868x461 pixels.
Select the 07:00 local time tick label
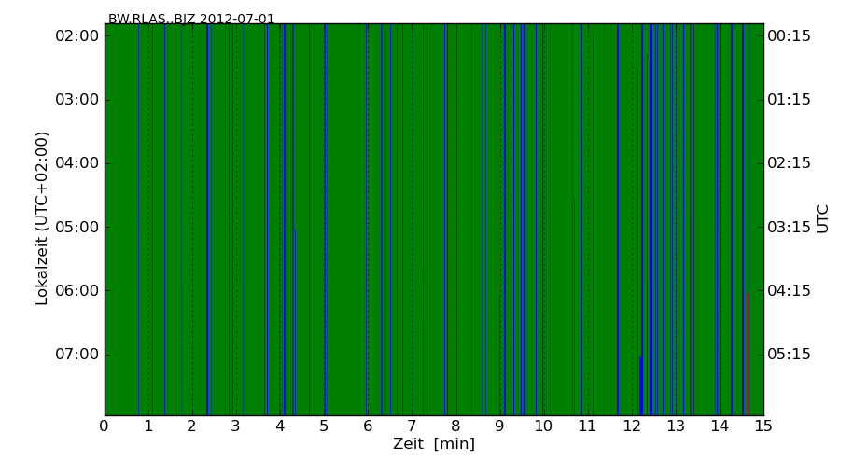tap(77, 354)
